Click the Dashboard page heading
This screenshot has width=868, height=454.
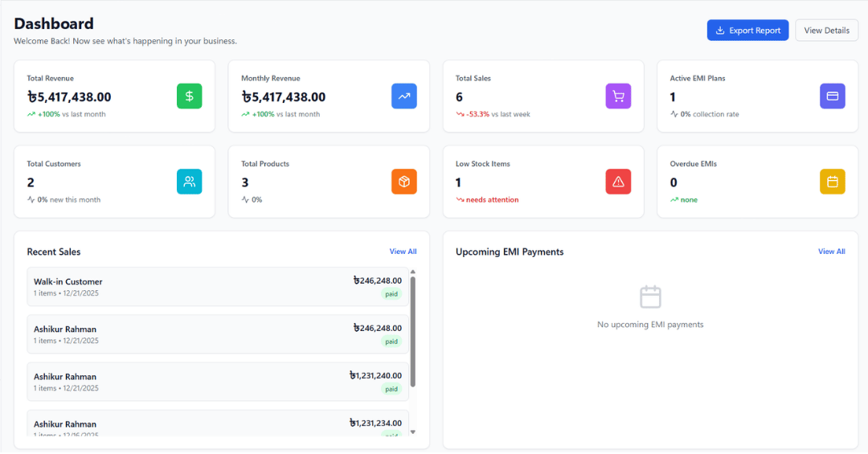click(x=54, y=23)
